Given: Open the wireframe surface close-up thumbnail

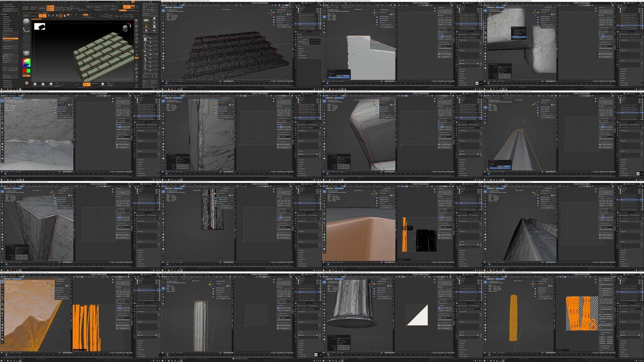Looking at the screenshot, I should [80, 135].
